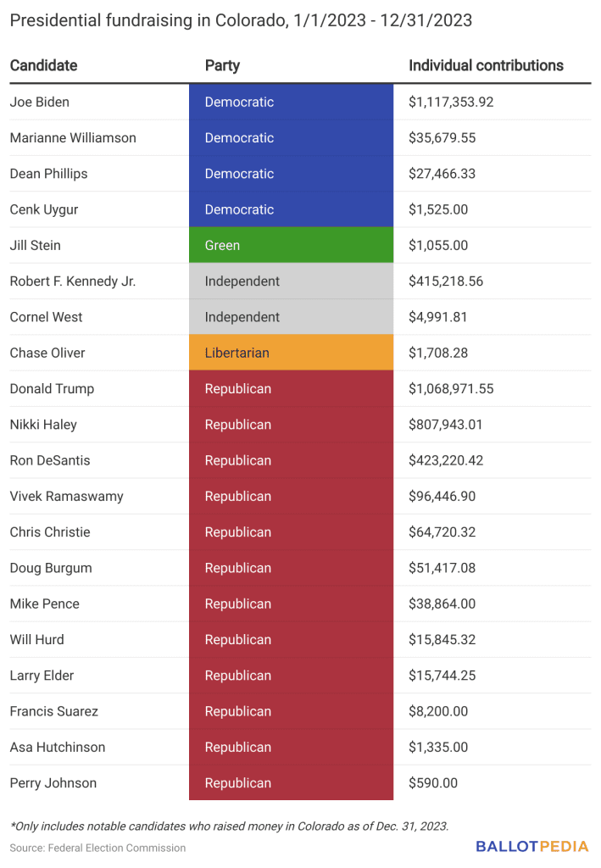Click the footnote about notable candidates
The width and height of the screenshot is (601, 868).
228,826
